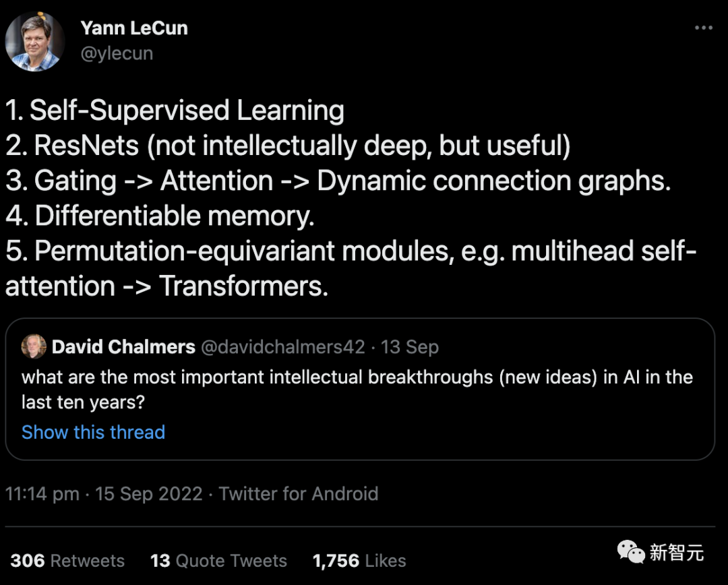Select the tweet text mentioning Self-Supervised Learning

click(174, 110)
